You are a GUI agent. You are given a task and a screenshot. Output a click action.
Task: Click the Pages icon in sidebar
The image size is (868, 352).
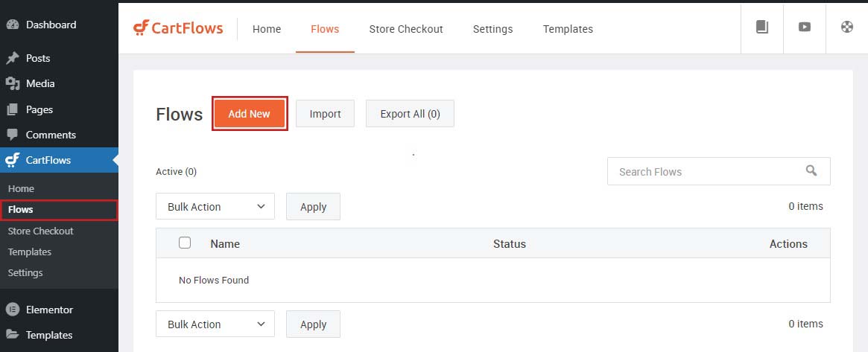(x=12, y=109)
